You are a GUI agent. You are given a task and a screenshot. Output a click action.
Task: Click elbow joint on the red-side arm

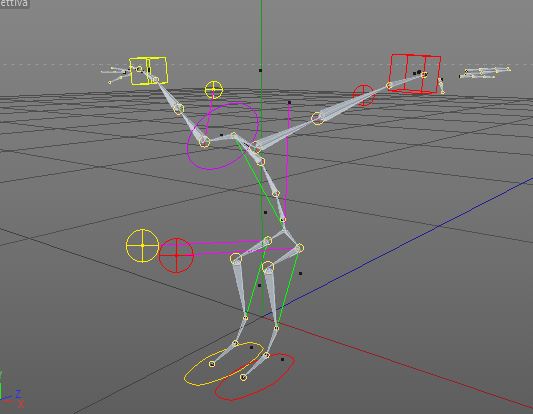pos(317,118)
